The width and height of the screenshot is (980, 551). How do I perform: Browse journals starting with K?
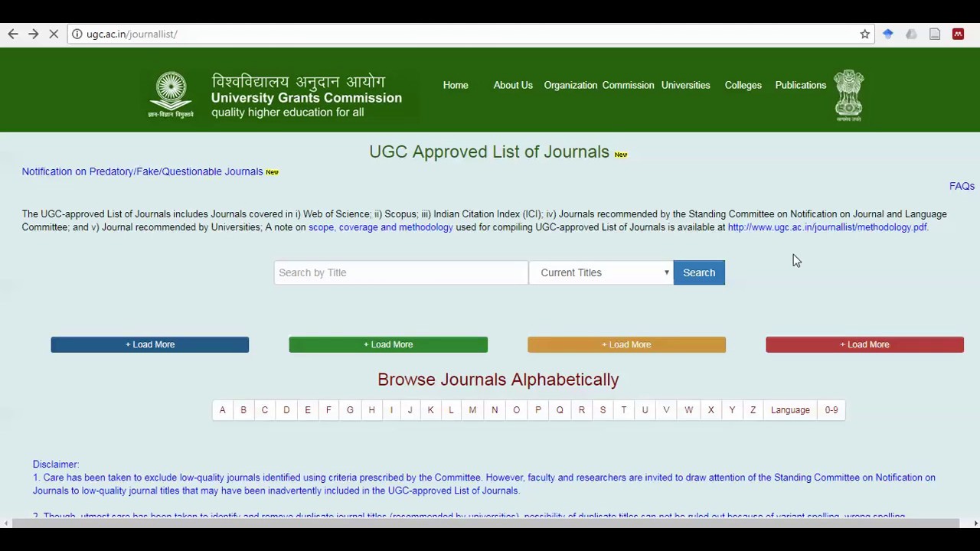[x=430, y=410]
